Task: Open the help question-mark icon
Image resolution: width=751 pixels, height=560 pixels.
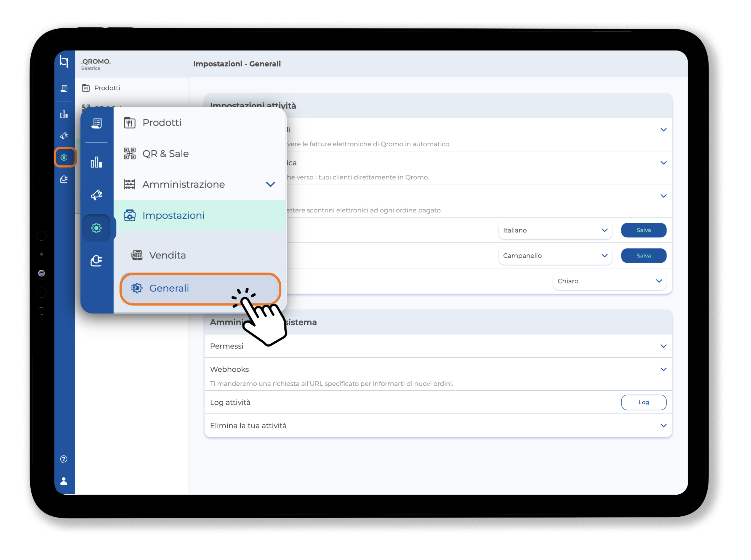Action: click(x=64, y=459)
